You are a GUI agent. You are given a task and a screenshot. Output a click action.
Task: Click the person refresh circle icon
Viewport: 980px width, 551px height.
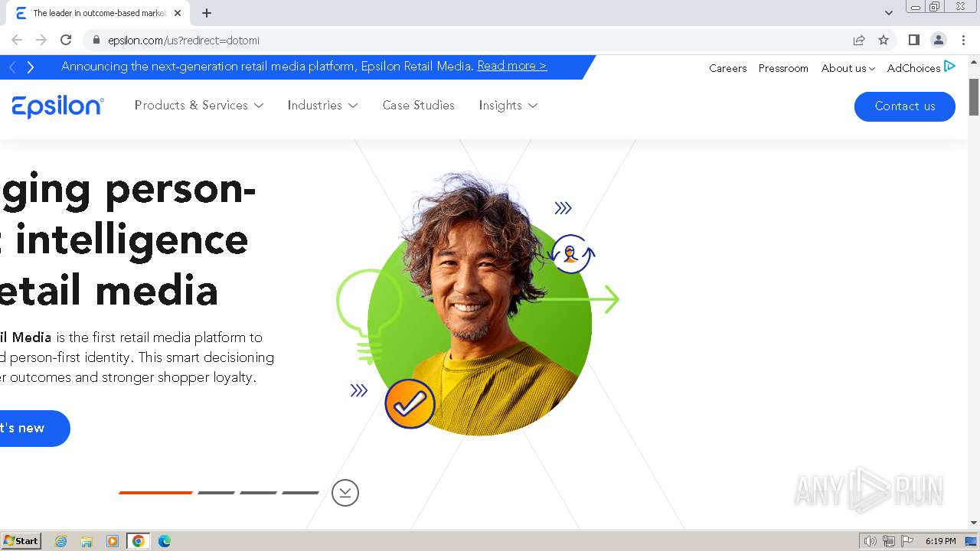(571, 253)
